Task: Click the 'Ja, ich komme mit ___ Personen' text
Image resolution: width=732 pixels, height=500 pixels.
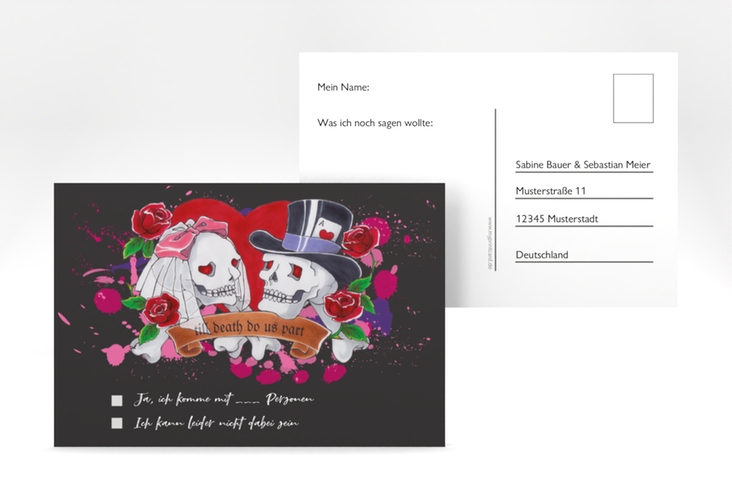Action: click(x=224, y=400)
